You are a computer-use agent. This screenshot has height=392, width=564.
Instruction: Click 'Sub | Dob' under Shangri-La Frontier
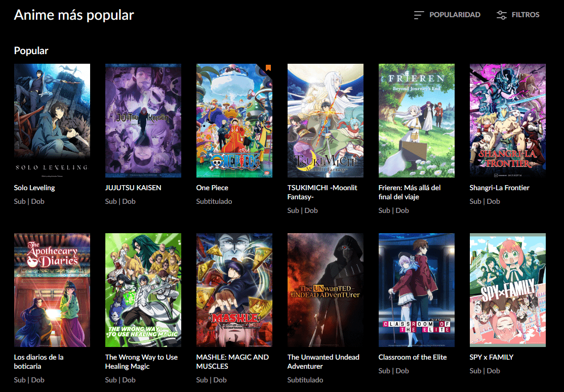point(485,201)
